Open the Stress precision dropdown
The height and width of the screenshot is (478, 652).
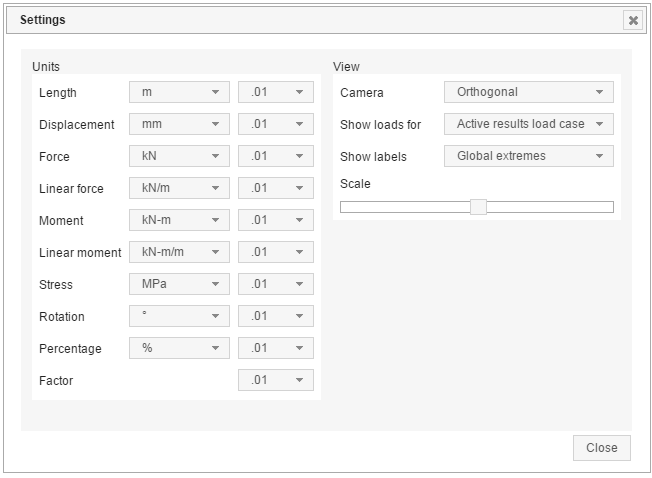[x=276, y=284]
